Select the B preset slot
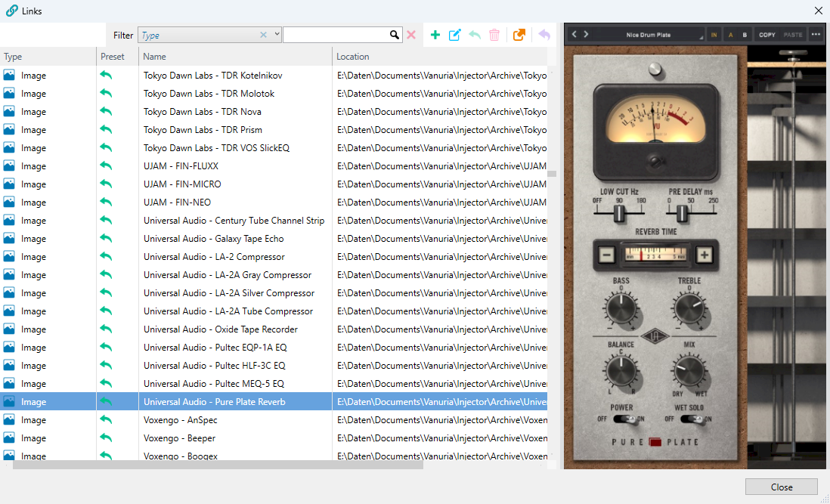This screenshot has width=830, height=504. tap(745, 35)
